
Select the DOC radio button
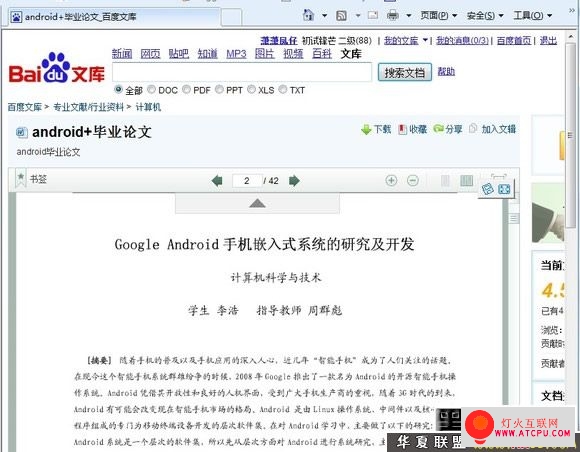pos(151,90)
